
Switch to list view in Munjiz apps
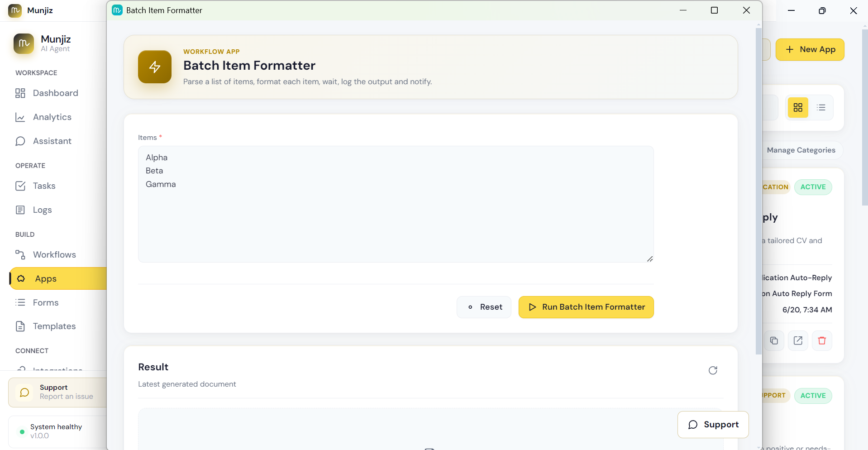coord(821,108)
